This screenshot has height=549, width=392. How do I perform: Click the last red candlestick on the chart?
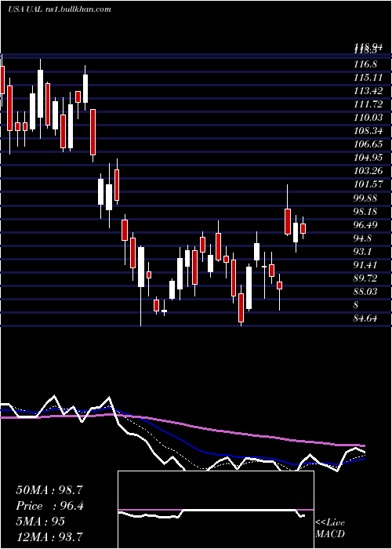tap(303, 229)
